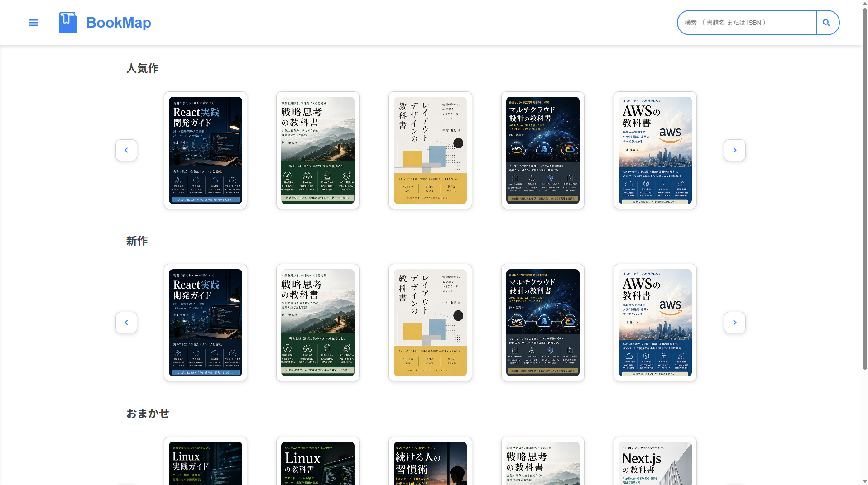This screenshot has width=868, height=485.
Task: Open the hamburger menu
Action: click(34, 23)
